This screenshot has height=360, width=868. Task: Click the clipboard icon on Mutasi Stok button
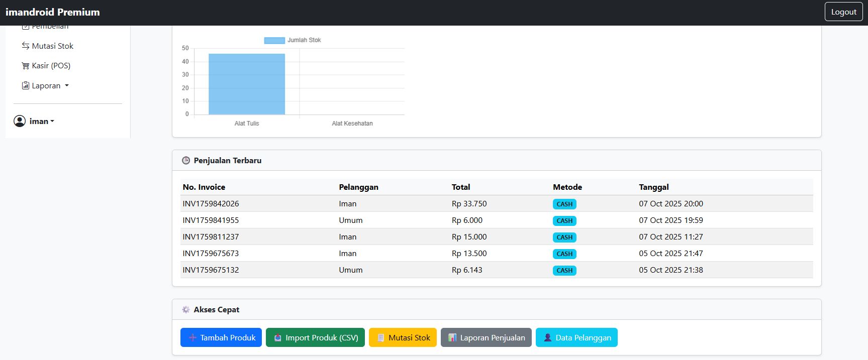[x=381, y=338]
